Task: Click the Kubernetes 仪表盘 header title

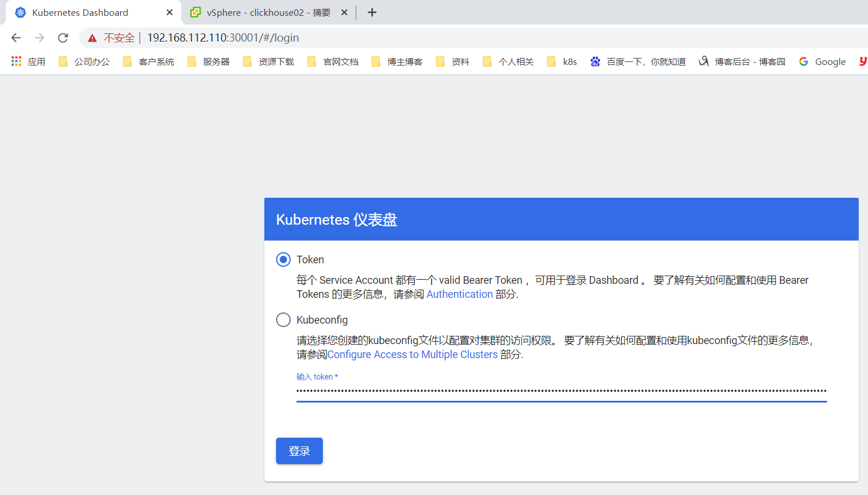Action: coord(337,219)
